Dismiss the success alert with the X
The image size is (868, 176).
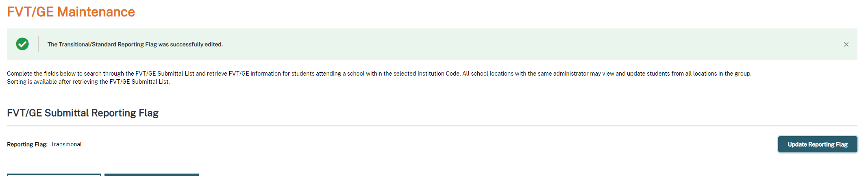[x=846, y=44]
